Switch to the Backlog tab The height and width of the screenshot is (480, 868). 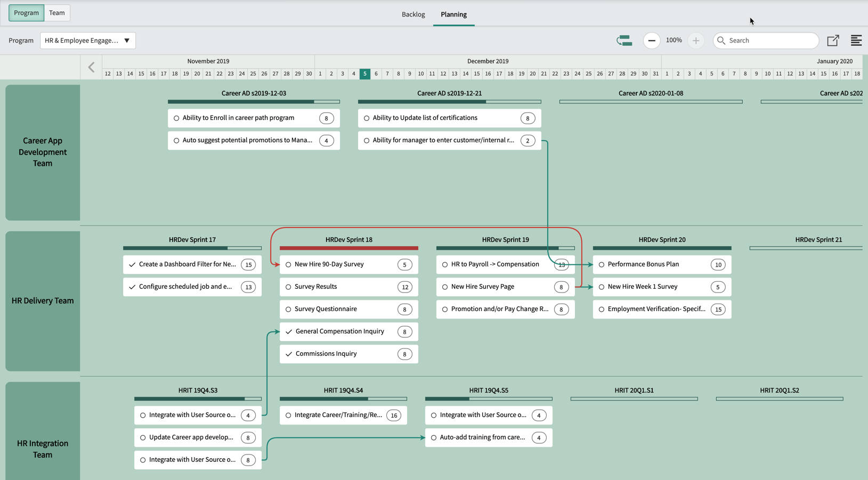point(413,14)
